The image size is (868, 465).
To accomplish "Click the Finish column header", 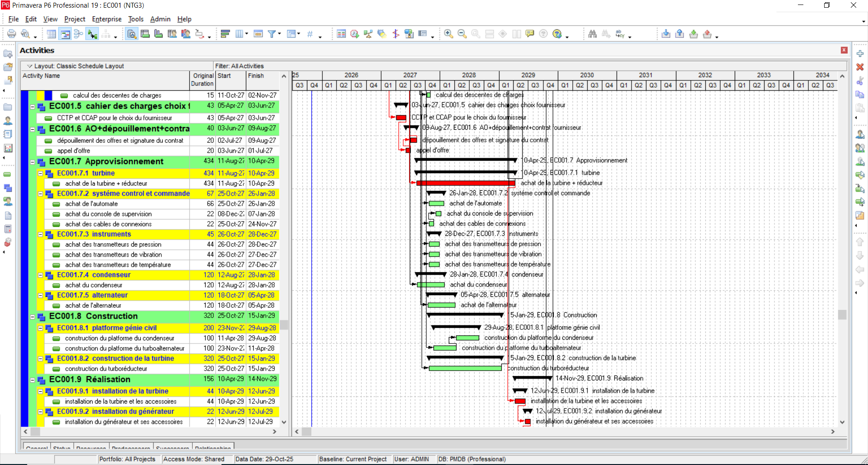I will [x=262, y=80].
